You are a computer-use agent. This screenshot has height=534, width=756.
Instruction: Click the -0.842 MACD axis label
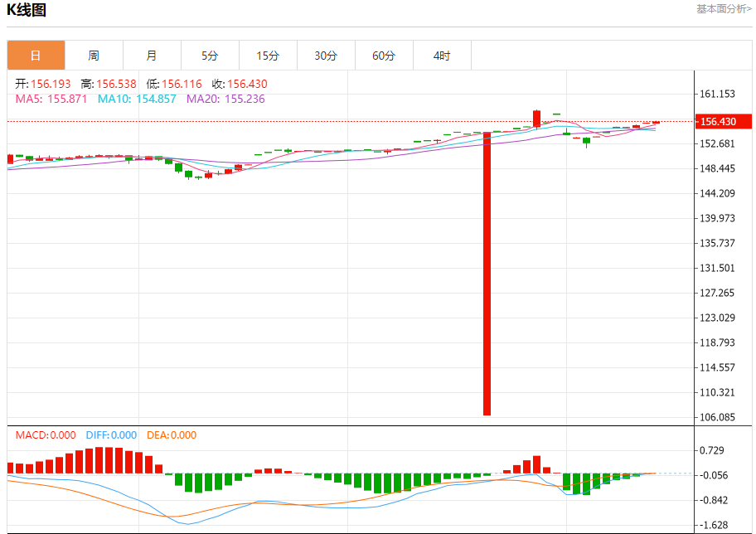[714, 500]
